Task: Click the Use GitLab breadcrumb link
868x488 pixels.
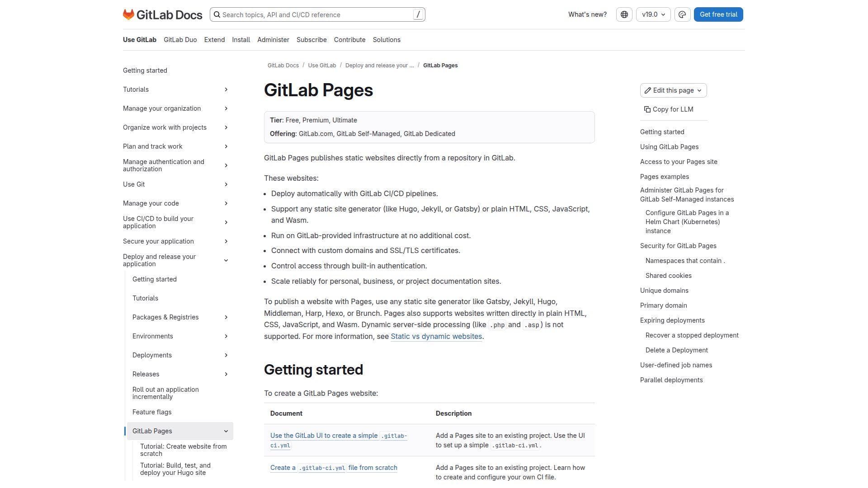Action: (x=322, y=65)
